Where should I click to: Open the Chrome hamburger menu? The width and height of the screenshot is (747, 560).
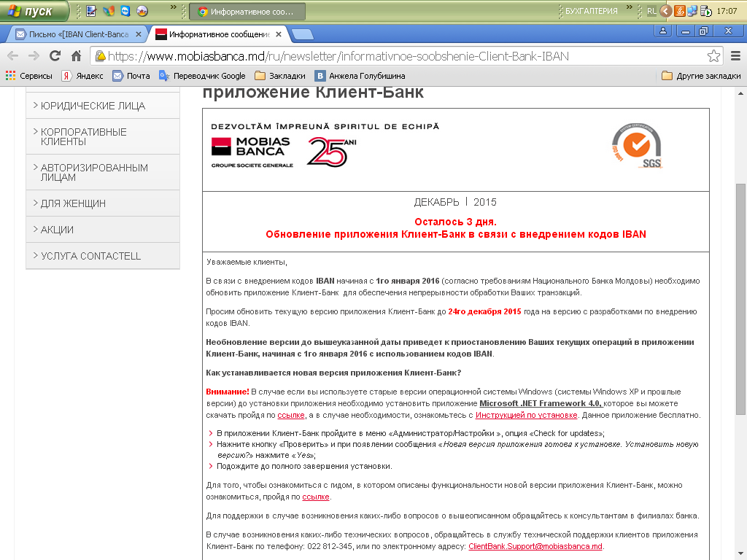pyautogui.click(x=735, y=56)
